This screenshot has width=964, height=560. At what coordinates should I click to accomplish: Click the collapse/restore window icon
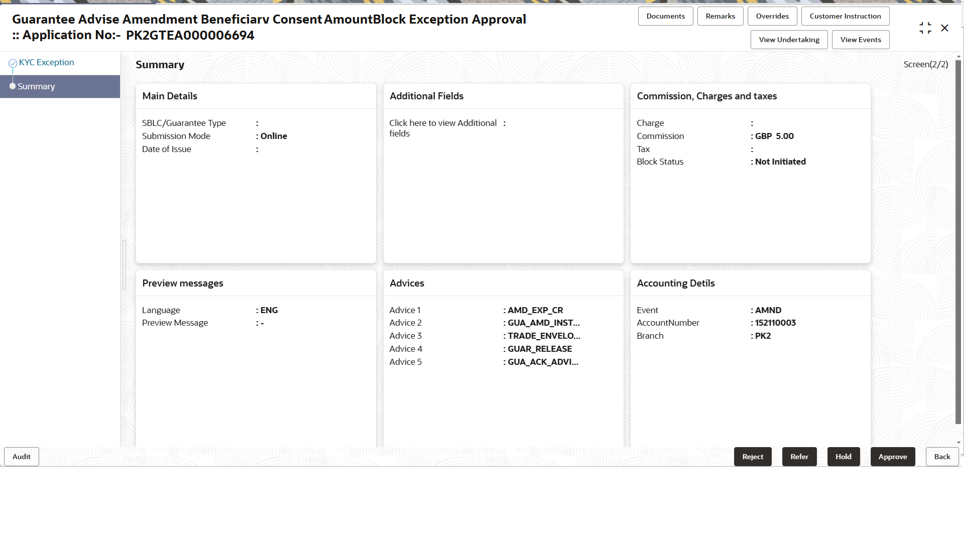coord(925,28)
